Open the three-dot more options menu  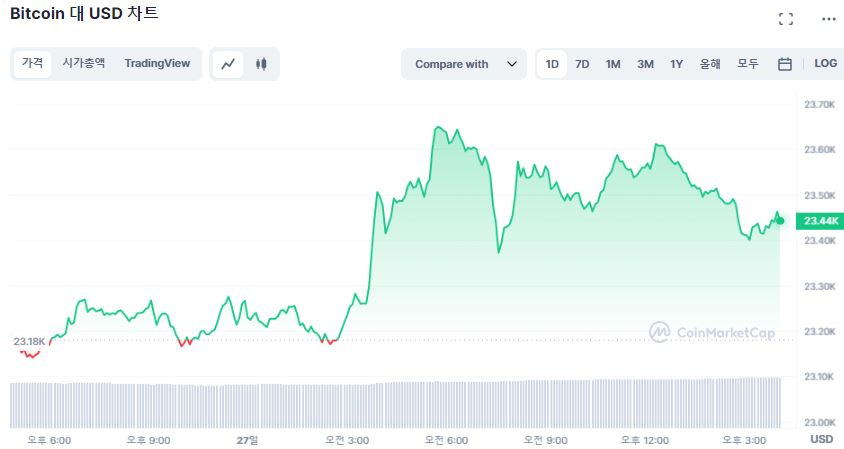[828, 19]
